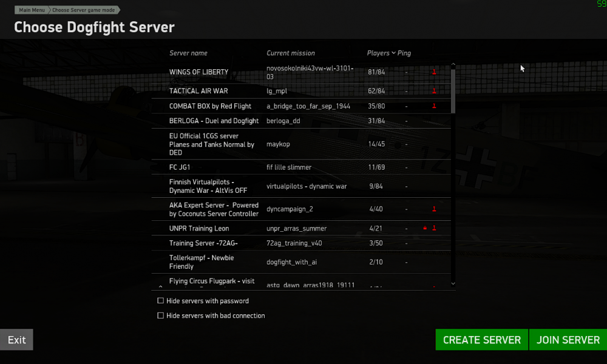Sort list by Current mission header
This screenshot has height=364, width=607.
point(290,53)
